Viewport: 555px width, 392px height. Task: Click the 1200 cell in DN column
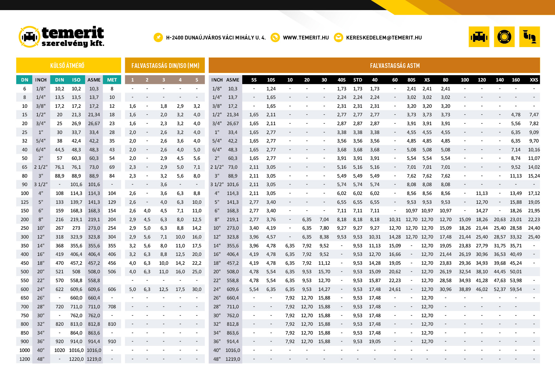tap(25, 359)
